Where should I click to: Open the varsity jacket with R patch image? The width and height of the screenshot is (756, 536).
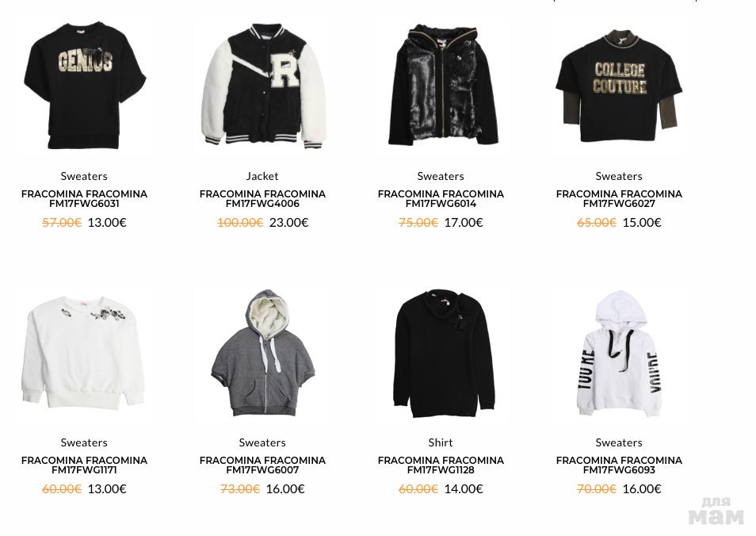click(263, 86)
